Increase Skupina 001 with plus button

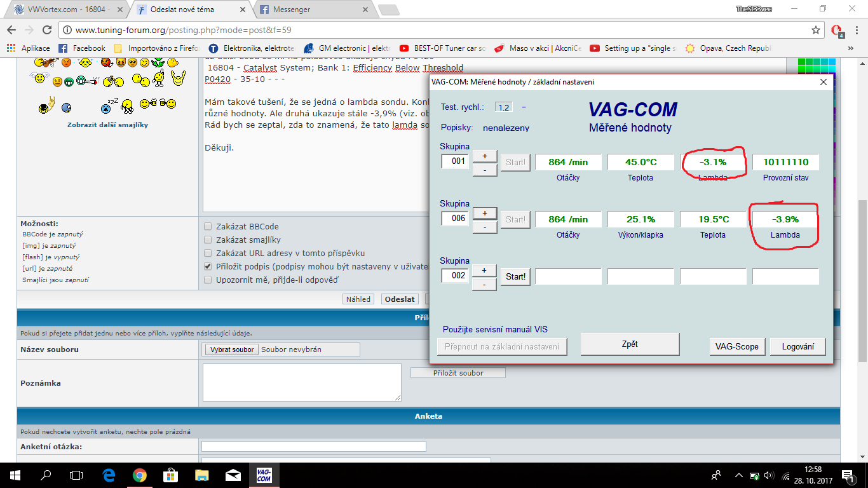(x=484, y=156)
